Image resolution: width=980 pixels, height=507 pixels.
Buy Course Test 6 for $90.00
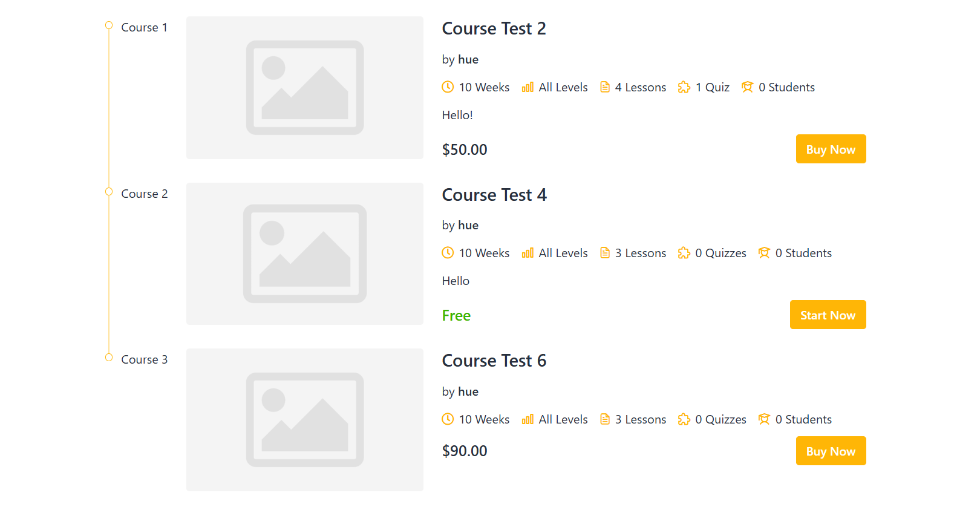pyautogui.click(x=831, y=451)
